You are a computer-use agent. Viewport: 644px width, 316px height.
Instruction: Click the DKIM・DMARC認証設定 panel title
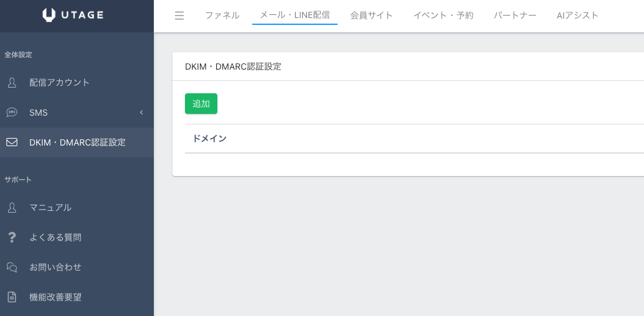234,67
